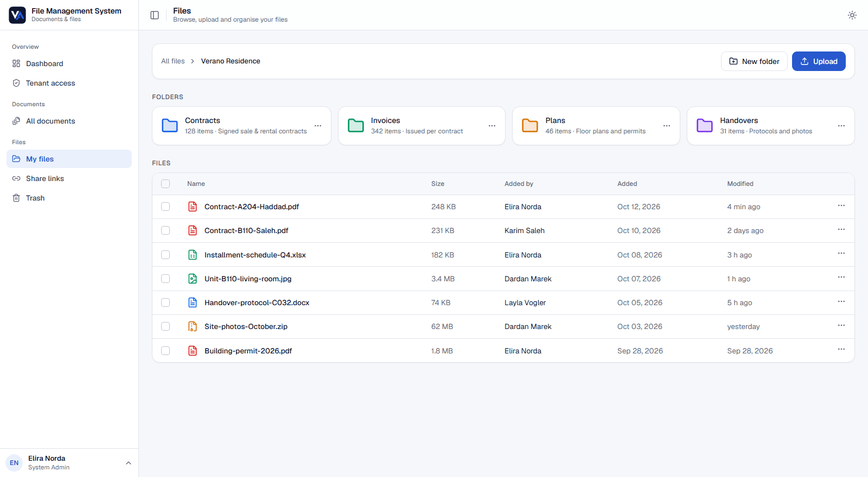Image resolution: width=868 pixels, height=477 pixels.
Task: Toggle the sidebar collapse icon
Action: point(155,15)
